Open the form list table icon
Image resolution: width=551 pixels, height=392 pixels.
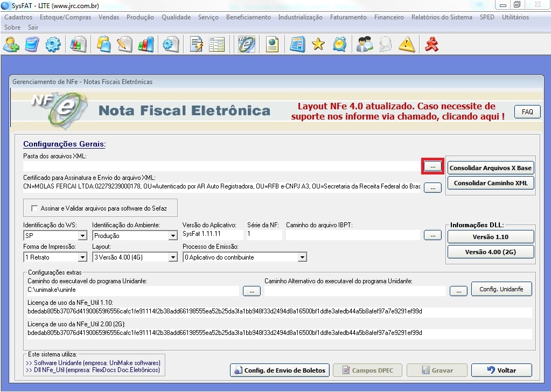pos(217,45)
